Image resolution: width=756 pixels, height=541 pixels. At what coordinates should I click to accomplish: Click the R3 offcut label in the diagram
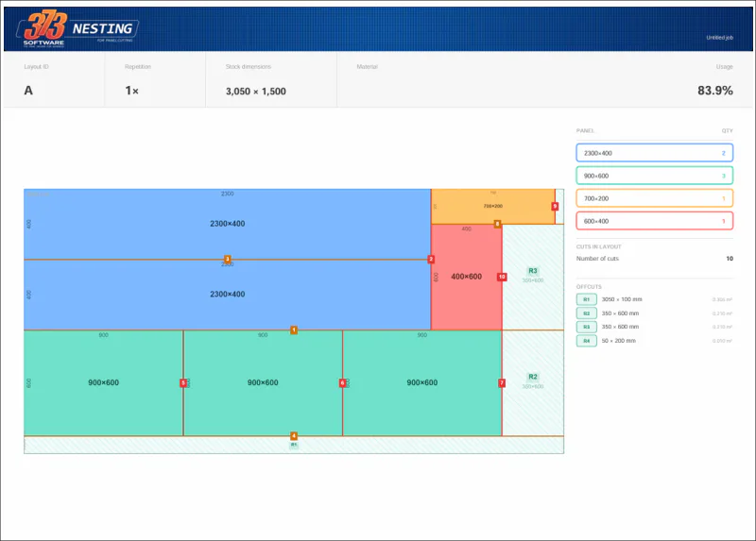coord(533,271)
